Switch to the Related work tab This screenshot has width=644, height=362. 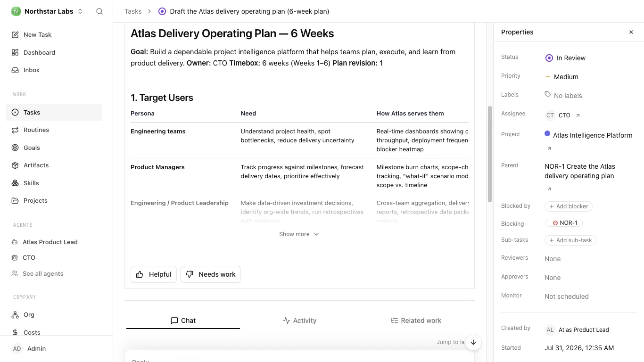416,321
